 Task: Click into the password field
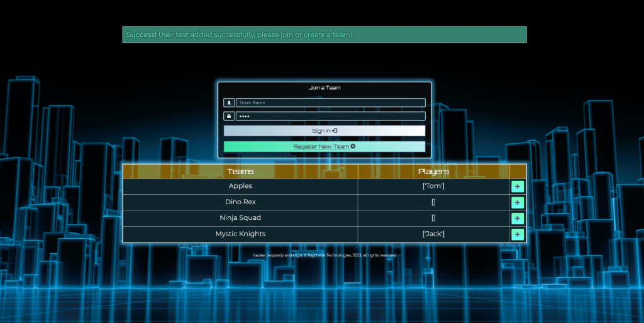pos(331,116)
